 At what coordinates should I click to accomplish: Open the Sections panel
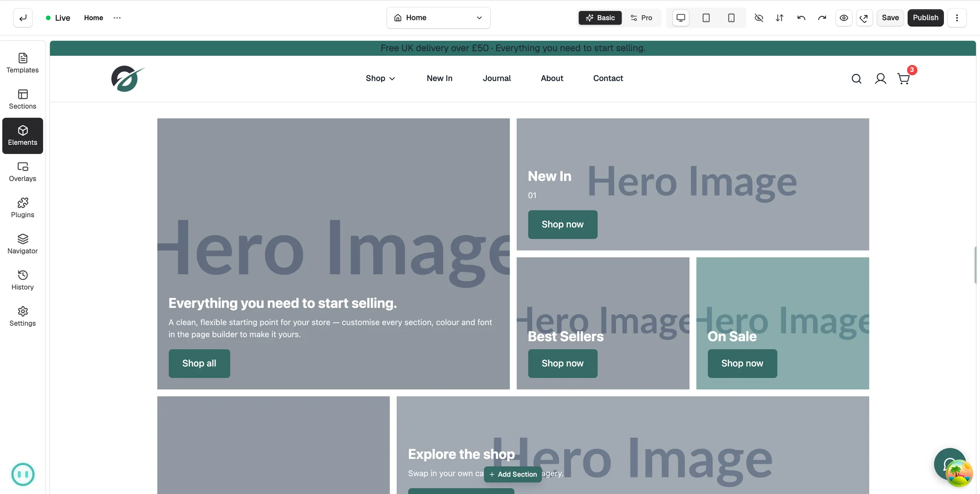coord(23,100)
